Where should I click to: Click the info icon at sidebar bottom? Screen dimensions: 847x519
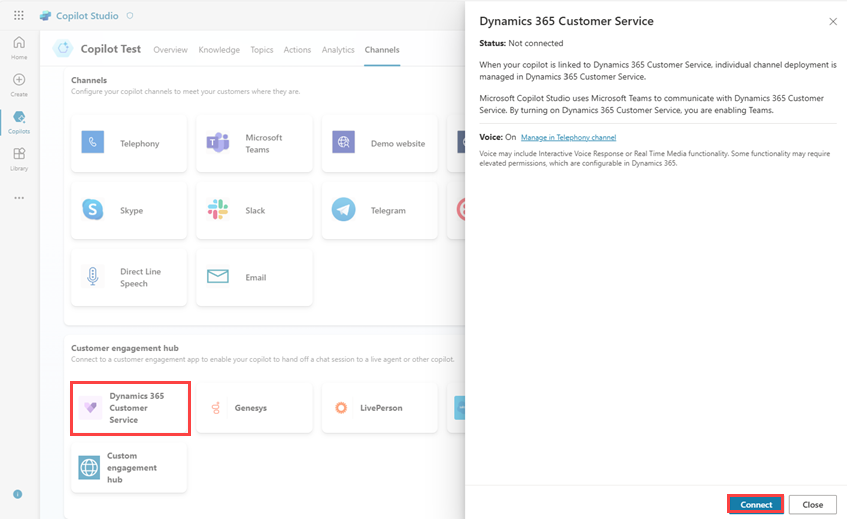[18, 494]
